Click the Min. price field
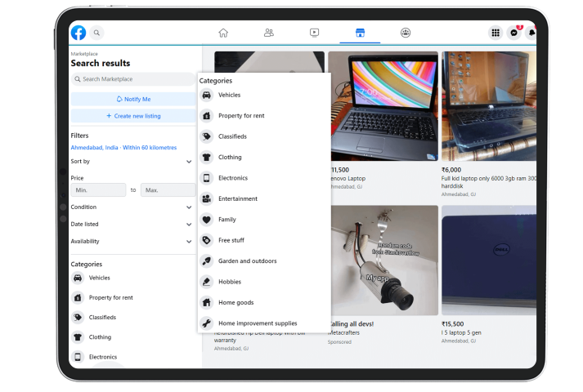 coord(98,190)
